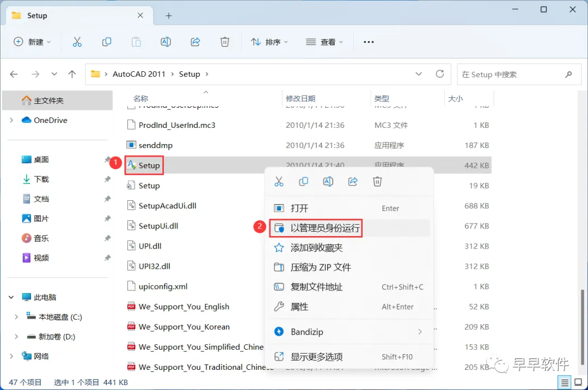
Task: Go back with the left arrow
Action: click(x=14, y=74)
